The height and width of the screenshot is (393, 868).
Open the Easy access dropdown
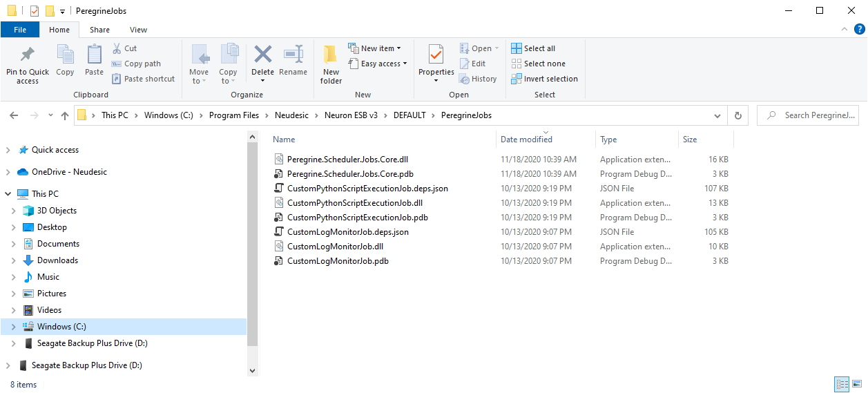click(377, 64)
